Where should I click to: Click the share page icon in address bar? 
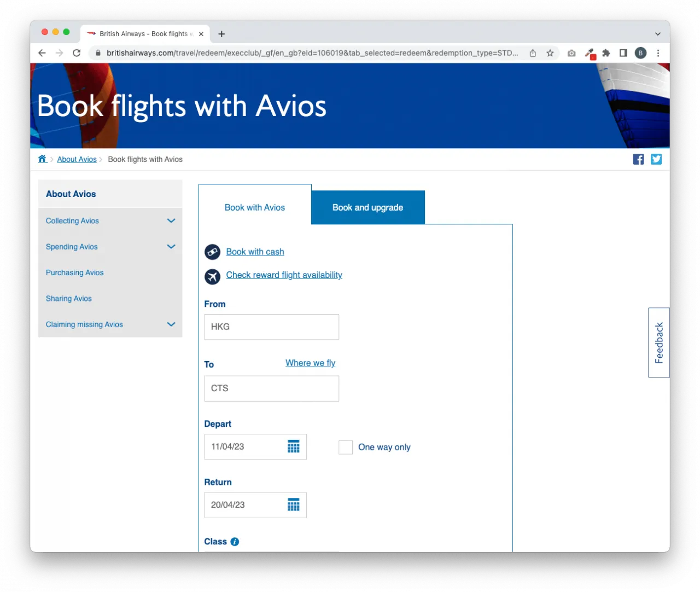point(533,53)
